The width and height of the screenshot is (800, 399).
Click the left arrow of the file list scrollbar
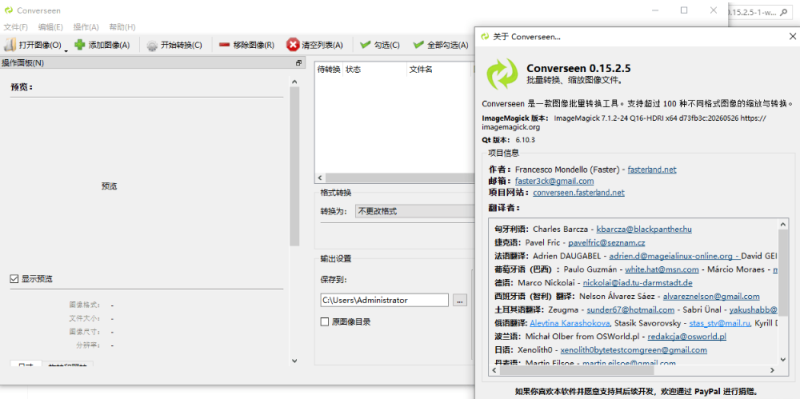(320, 178)
